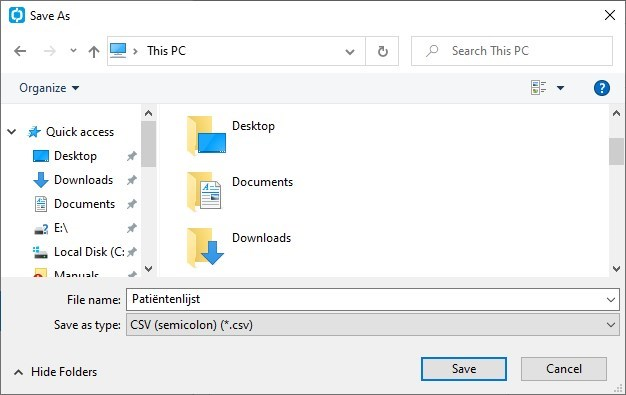Viewport: 626px width, 395px height.
Task: Cancel the Save As dialog
Action: tap(564, 369)
